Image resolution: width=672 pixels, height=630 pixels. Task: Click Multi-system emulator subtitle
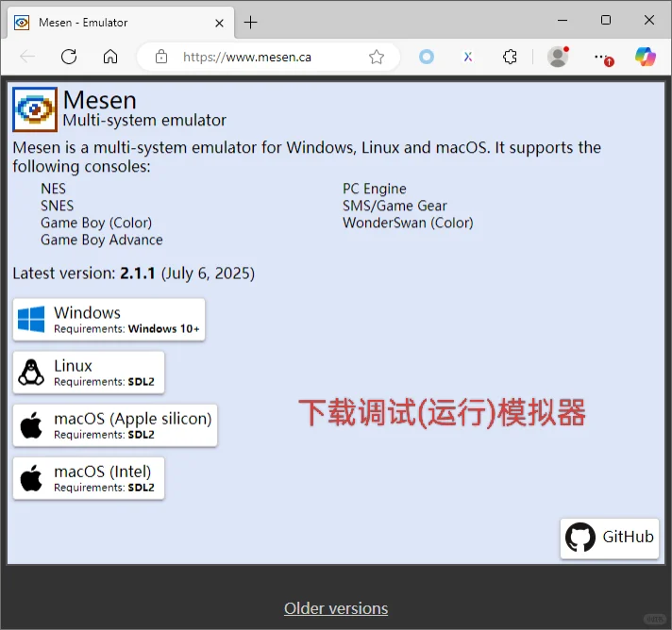point(144,121)
